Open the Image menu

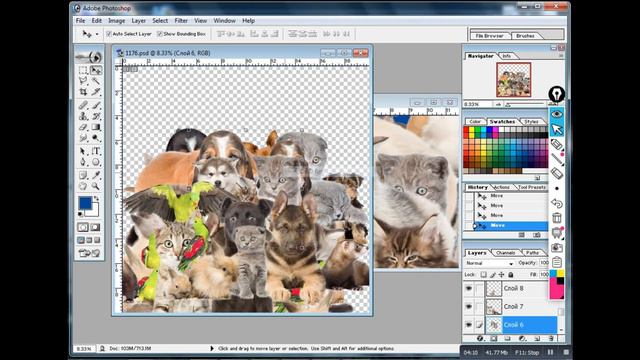[116, 20]
